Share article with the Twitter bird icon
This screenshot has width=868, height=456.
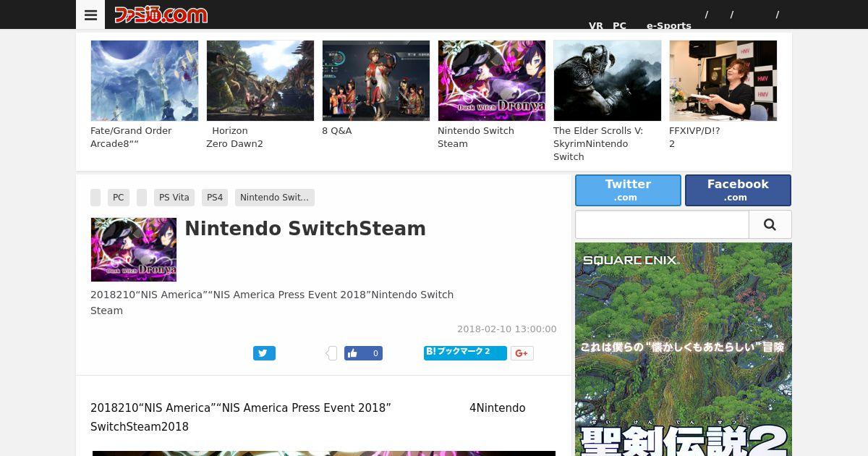tap(264, 353)
